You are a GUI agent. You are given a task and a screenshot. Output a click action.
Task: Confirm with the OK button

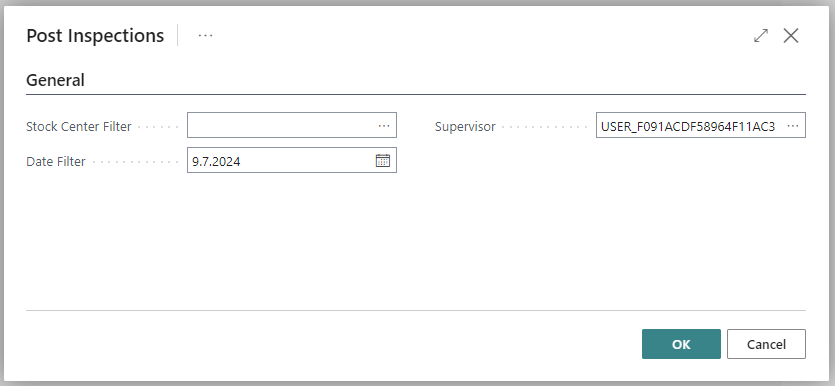pos(681,344)
